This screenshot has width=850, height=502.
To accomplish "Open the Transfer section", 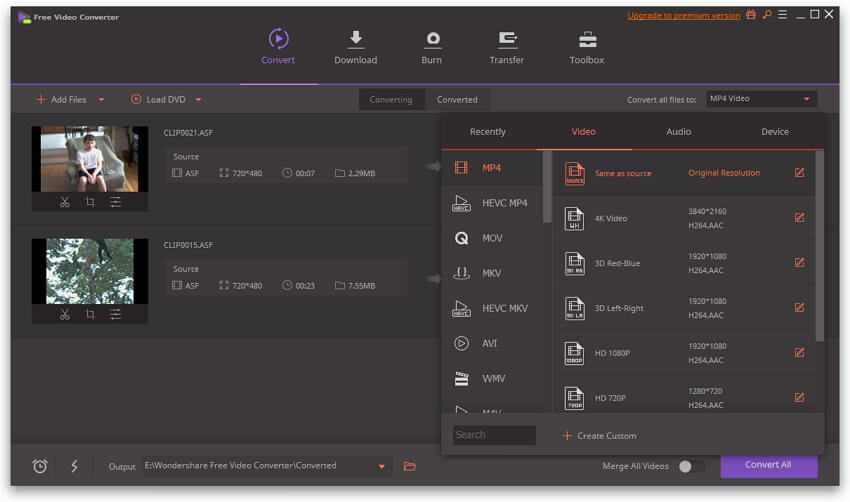I will pyautogui.click(x=507, y=47).
